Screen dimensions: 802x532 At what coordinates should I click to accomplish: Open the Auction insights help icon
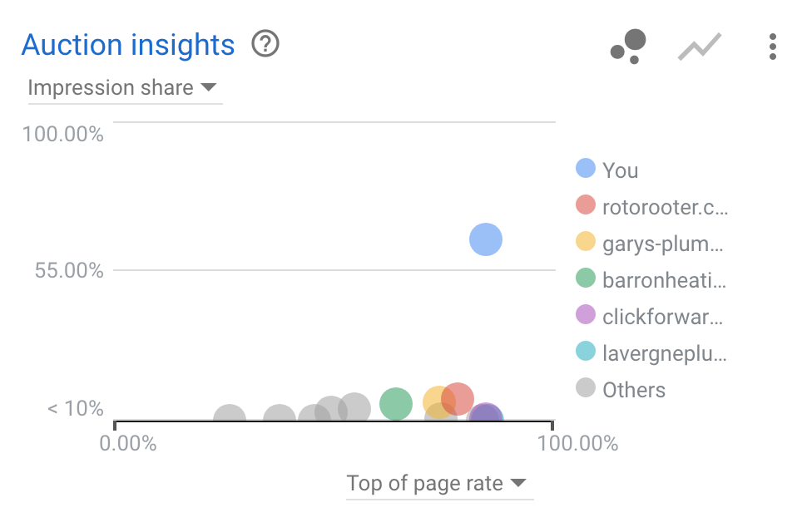(x=265, y=43)
